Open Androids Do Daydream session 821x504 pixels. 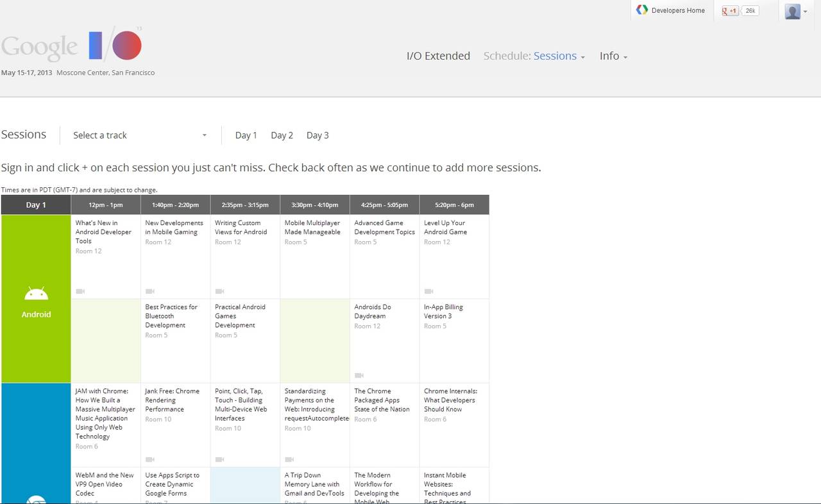(x=372, y=312)
